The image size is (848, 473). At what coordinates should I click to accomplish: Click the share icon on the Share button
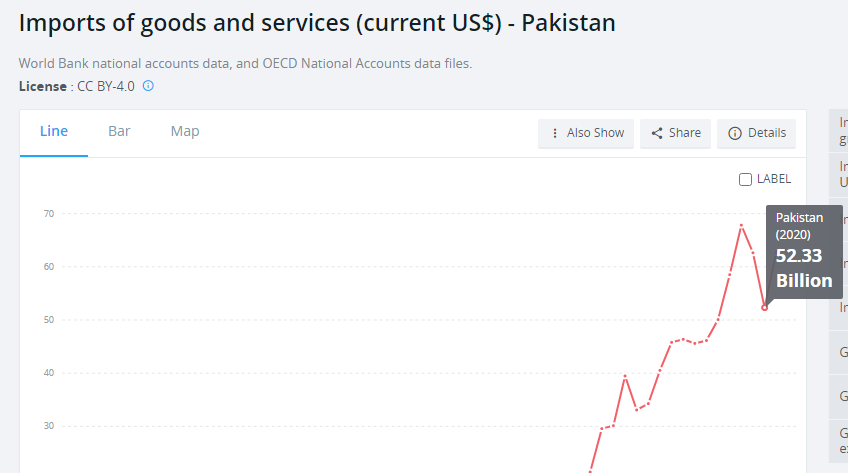pos(657,133)
